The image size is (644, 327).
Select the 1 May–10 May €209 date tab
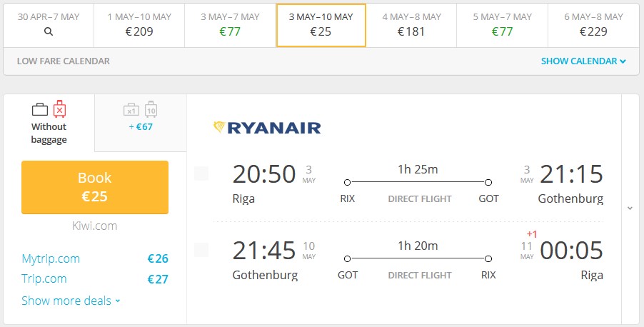coord(139,26)
